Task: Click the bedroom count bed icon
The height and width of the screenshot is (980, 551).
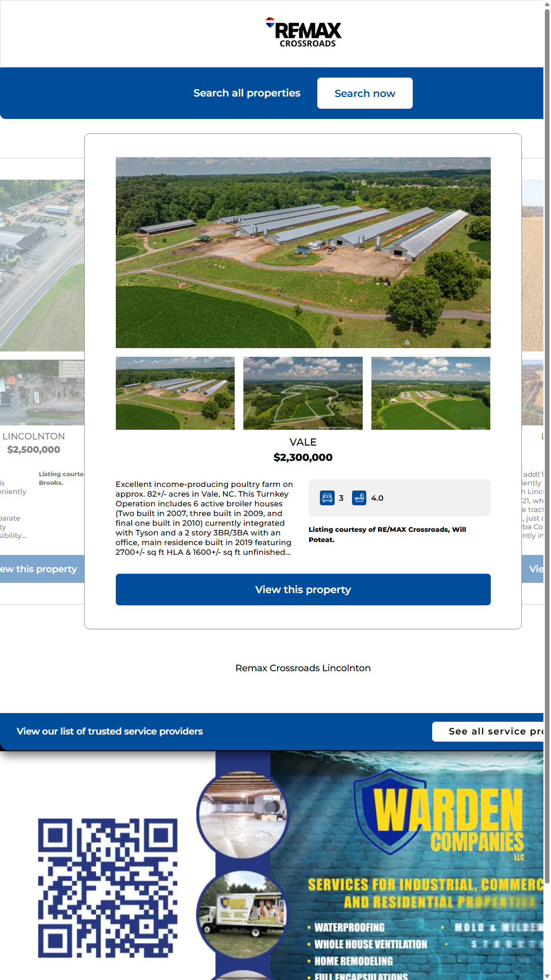Action: pos(327,498)
